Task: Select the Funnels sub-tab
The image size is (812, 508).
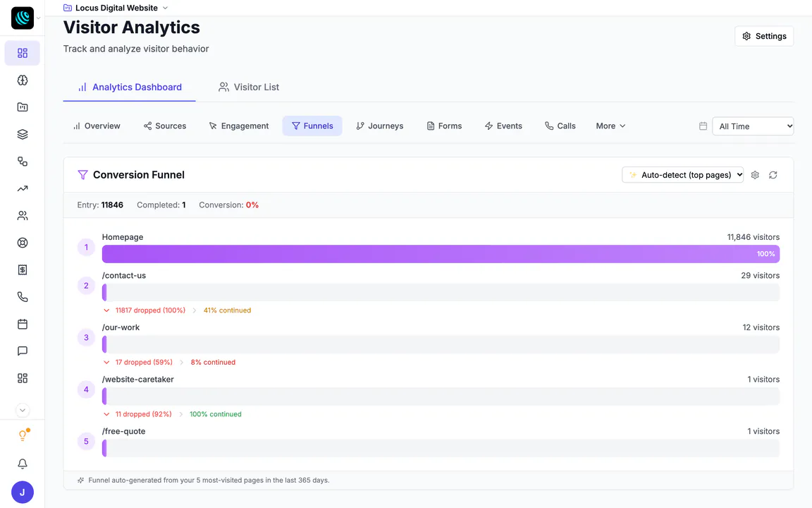Action: pos(312,126)
